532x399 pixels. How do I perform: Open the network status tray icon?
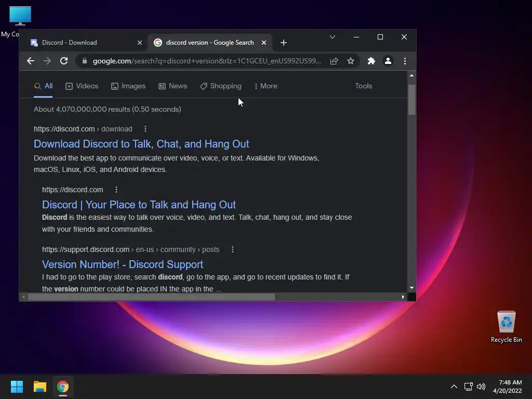(x=469, y=387)
